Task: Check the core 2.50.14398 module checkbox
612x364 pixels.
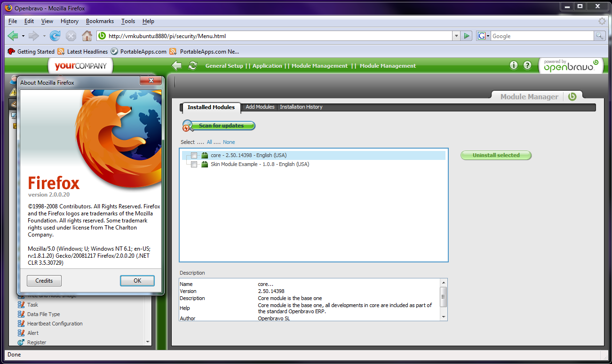Action: (194, 156)
